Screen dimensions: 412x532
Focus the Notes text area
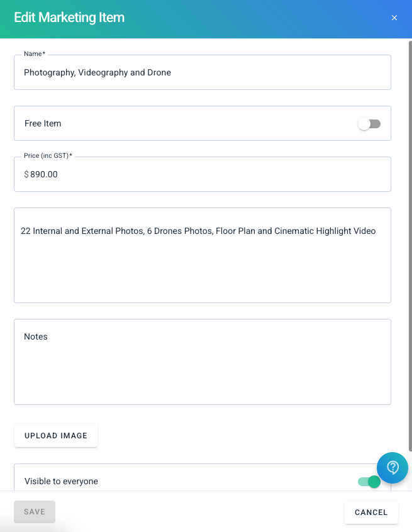[x=203, y=362]
